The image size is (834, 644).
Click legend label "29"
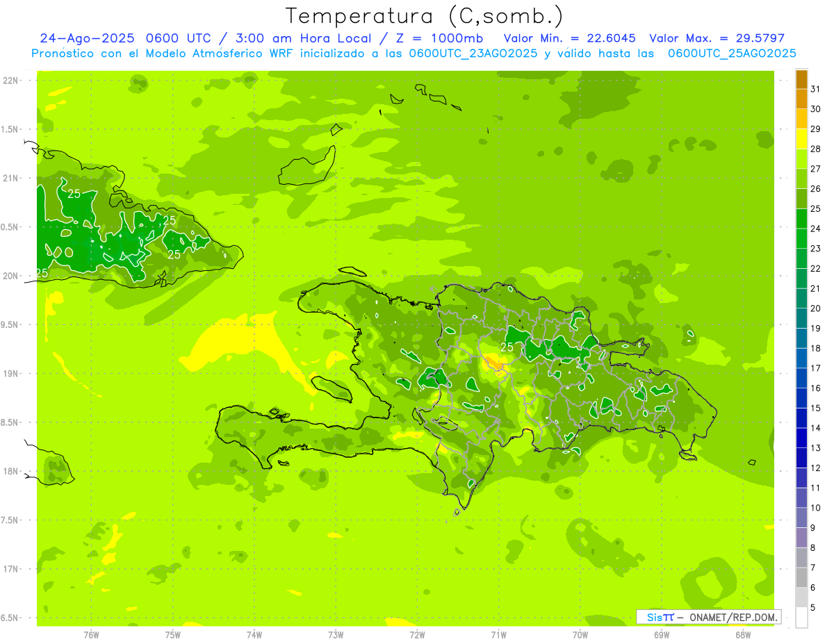816,129
